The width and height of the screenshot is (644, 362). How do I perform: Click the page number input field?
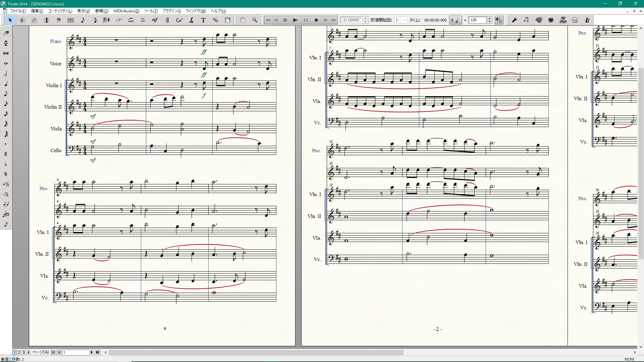pos(76,352)
